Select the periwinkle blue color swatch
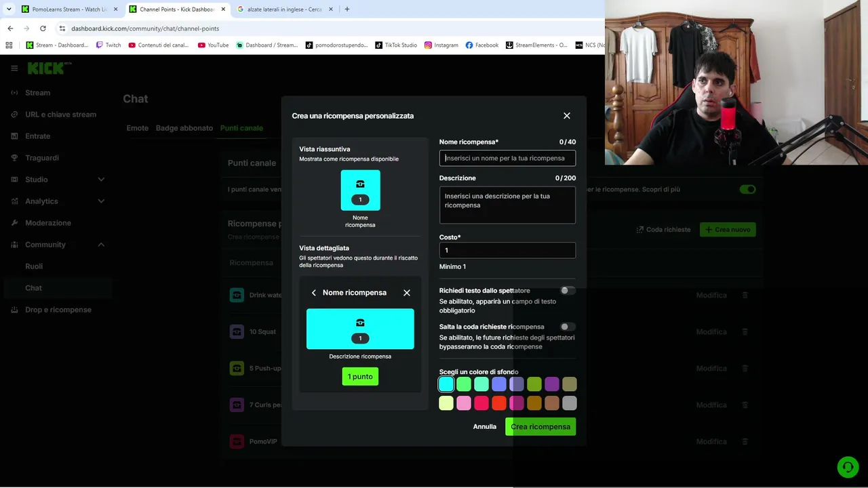This screenshot has width=868, height=488. pos(499,384)
